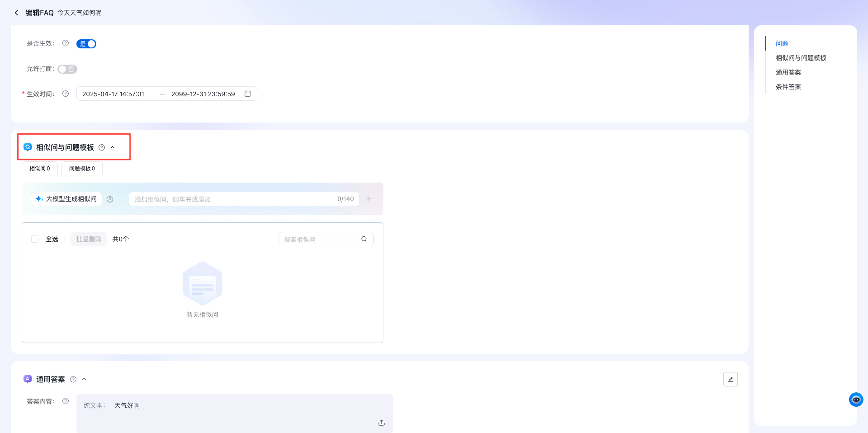The width and height of the screenshot is (868, 433).
Task: Switch to the 问题模板 0 tab
Action: (x=82, y=169)
